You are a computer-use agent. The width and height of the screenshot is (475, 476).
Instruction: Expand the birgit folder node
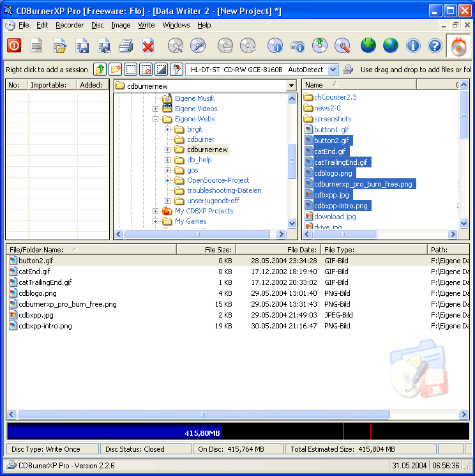167,129
